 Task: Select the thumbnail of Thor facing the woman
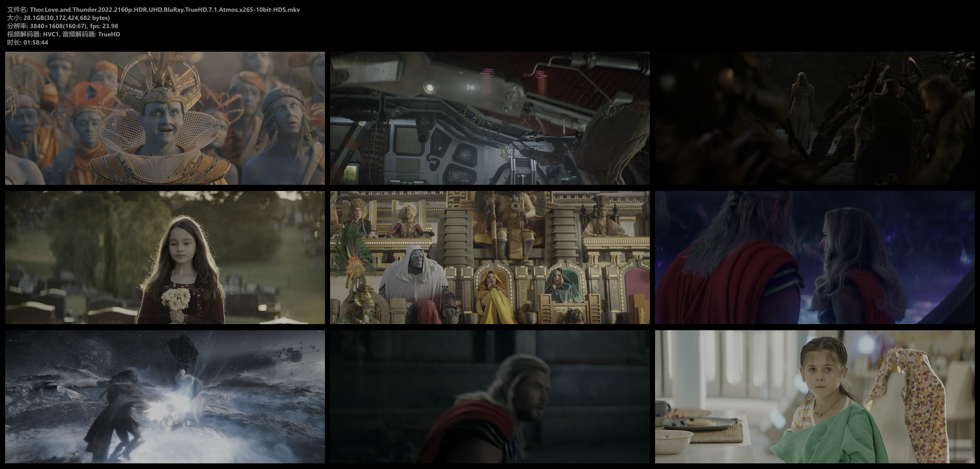[x=815, y=258]
